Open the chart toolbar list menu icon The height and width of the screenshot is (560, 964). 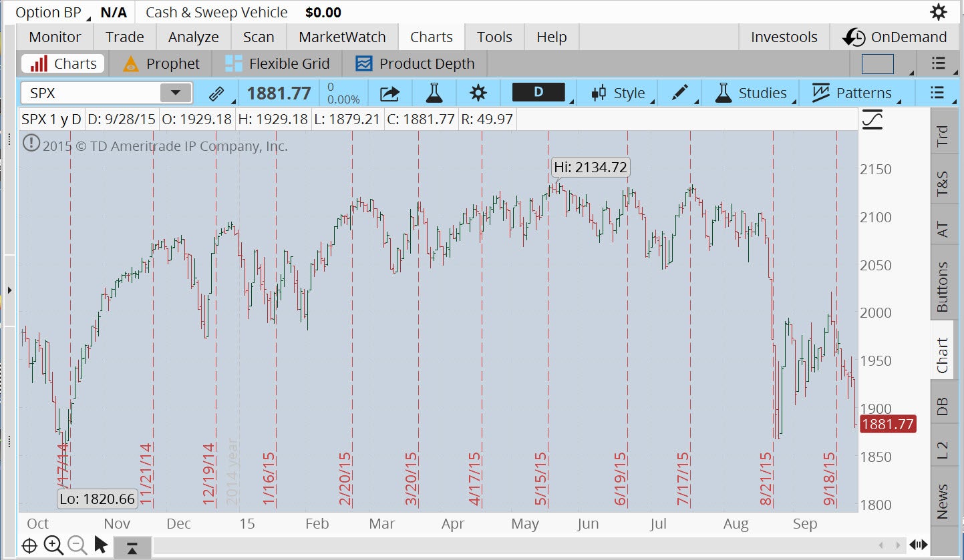click(x=937, y=93)
